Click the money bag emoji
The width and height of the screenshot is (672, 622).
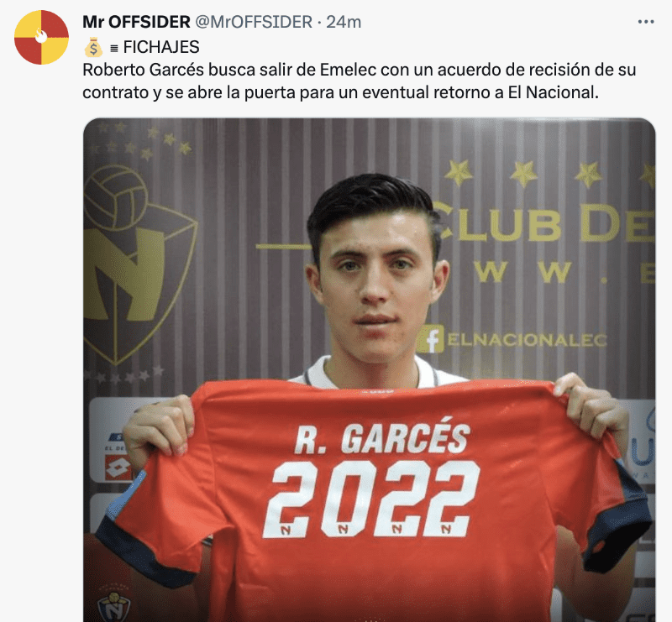point(93,47)
